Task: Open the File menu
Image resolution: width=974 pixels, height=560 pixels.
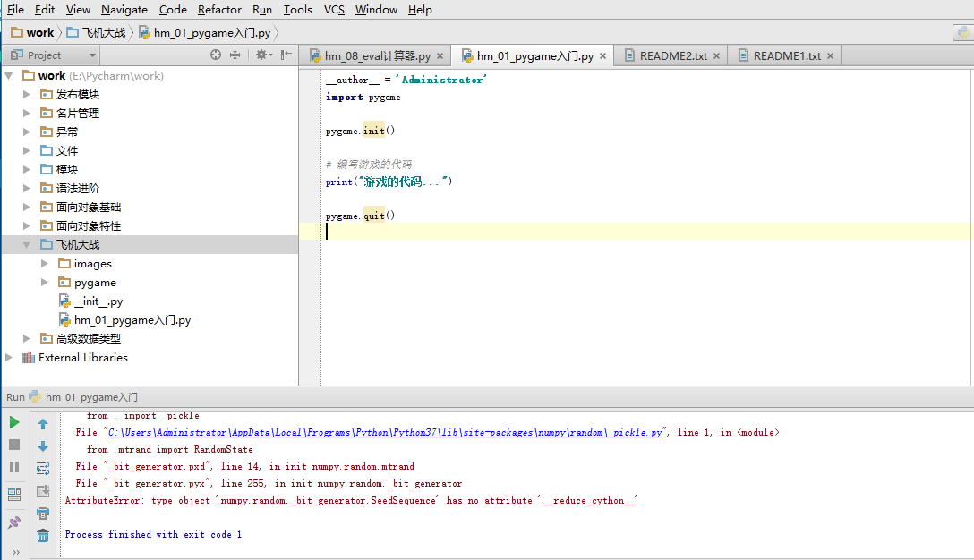Action: click(x=15, y=9)
